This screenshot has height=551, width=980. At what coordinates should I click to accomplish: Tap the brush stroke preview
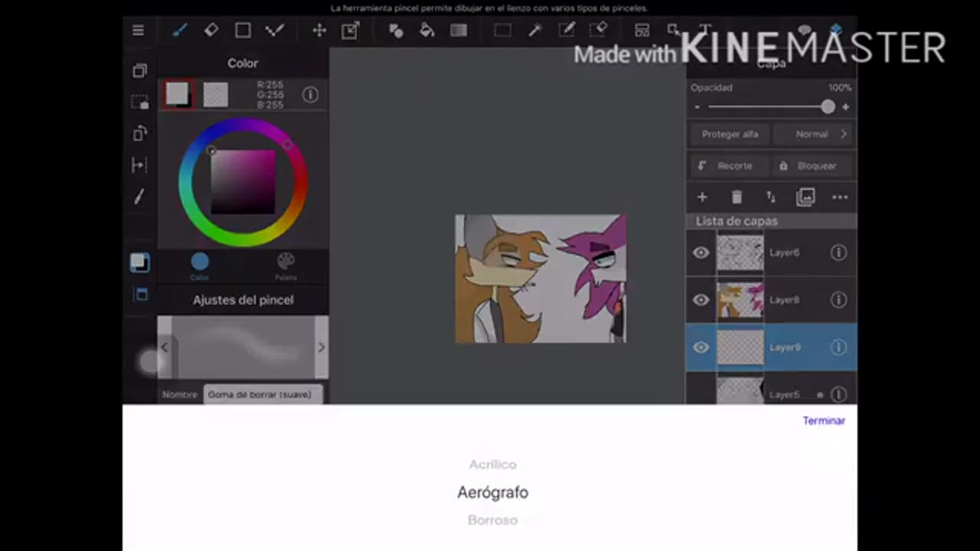pos(243,347)
